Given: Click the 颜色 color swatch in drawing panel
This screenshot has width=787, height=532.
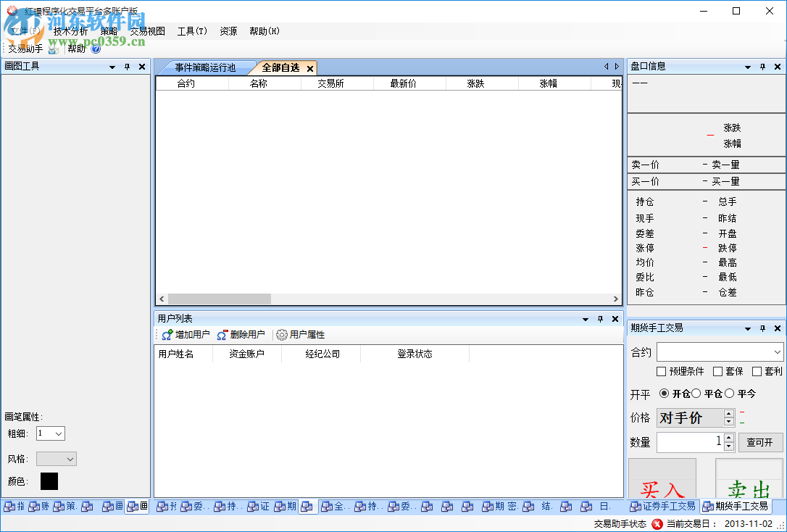Looking at the screenshot, I should point(49,481).
